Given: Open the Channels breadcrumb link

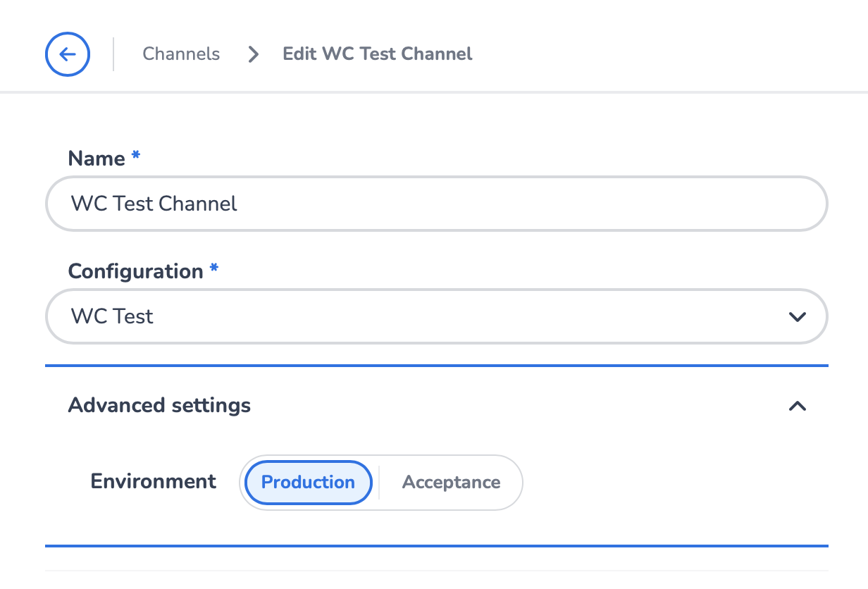Looking at the screenshot, I should click(181, 54).
